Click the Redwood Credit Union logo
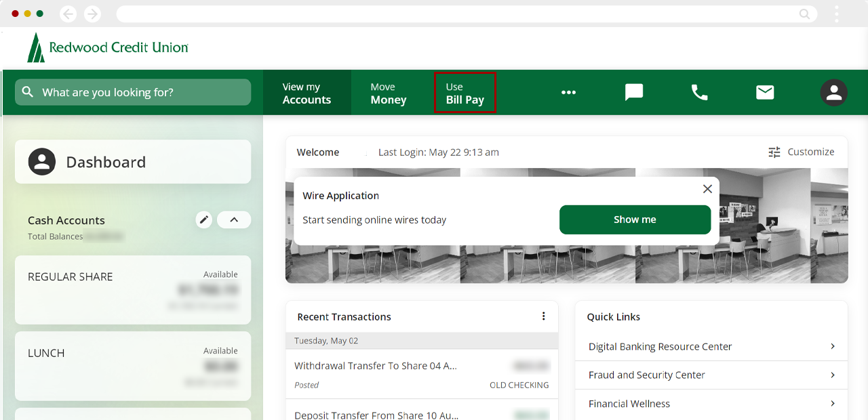868x420 pixels. pyautogui.click(x=108, y=47)
